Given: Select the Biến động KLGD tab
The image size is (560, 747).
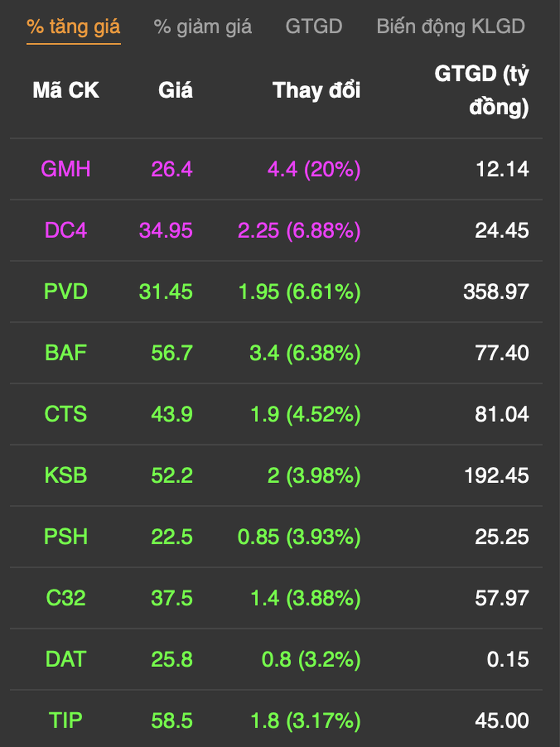Looking at the screenshot, I should (451, 27).
